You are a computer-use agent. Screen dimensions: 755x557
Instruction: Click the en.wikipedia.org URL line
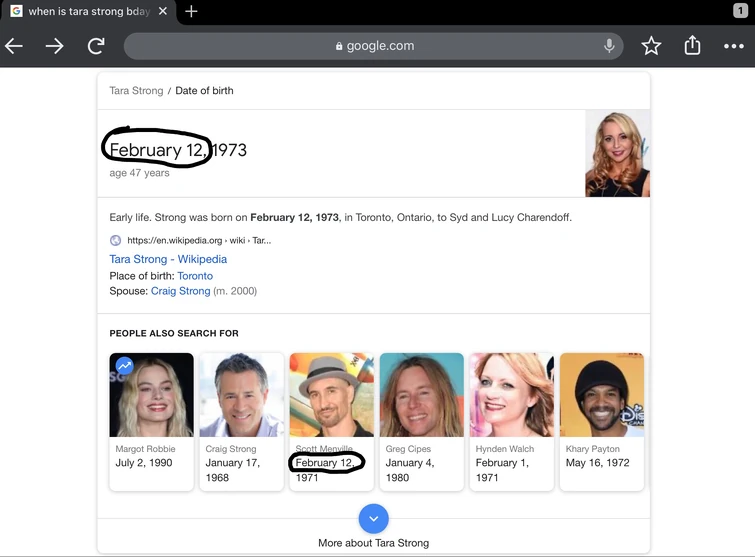tap(199, 240)
